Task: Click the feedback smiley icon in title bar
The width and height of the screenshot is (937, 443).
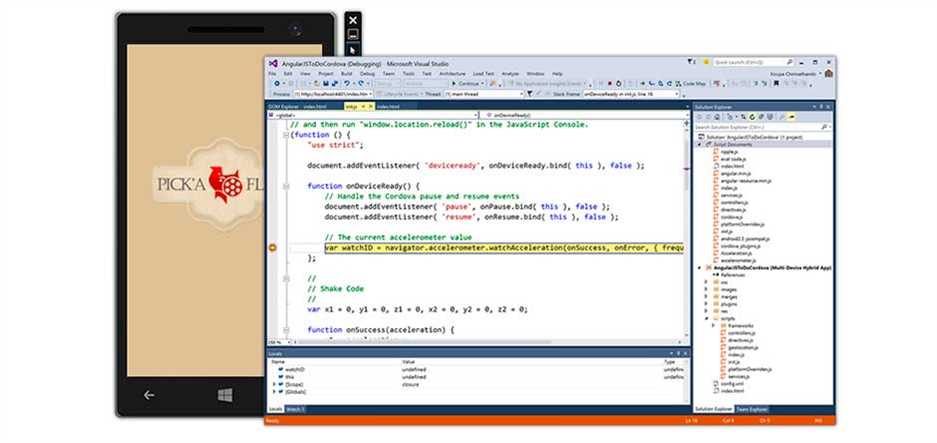Action: pos(706,62)
